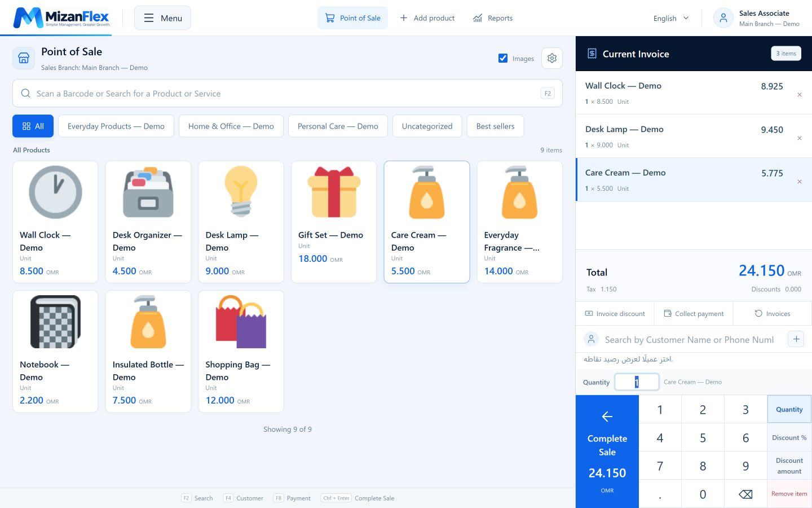This screenshot has width=812, height=508.
Task: Remove Desk Lamp line with X icon
Action: click(x=800, y=138)
